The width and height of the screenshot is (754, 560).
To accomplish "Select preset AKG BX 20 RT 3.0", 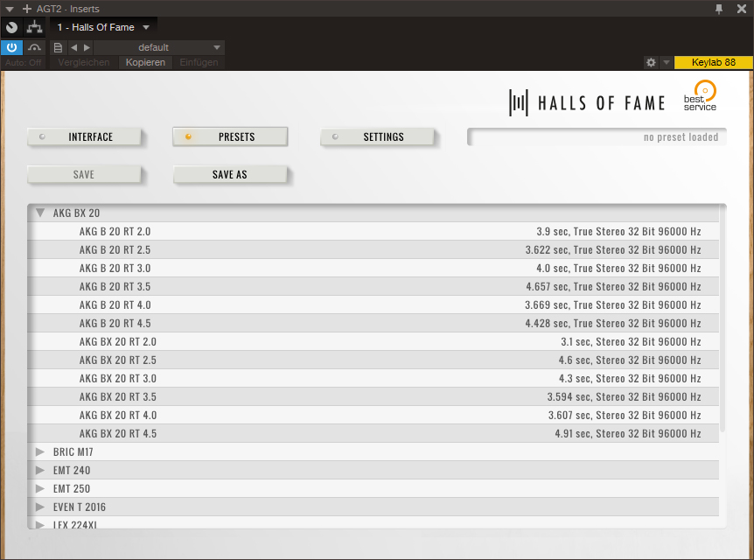I will [x=374, y=378].
